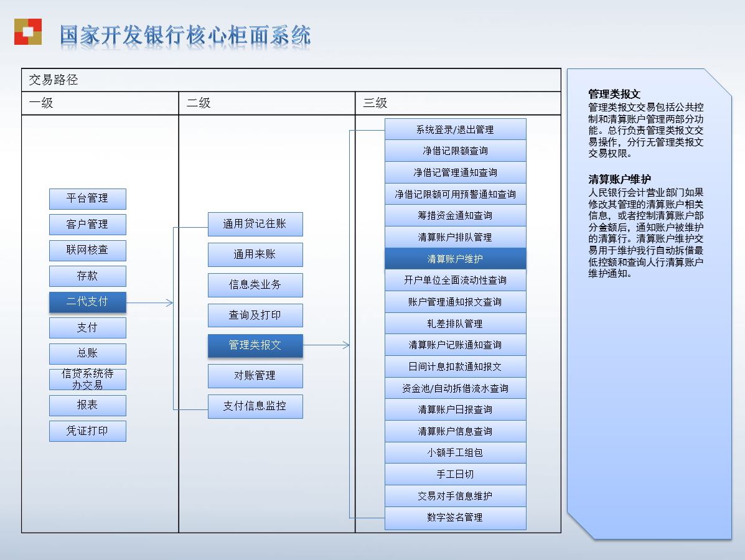745x560 pixels.
Task: Open 联网核查 in first-level list
Action: [x=87, y=250]
